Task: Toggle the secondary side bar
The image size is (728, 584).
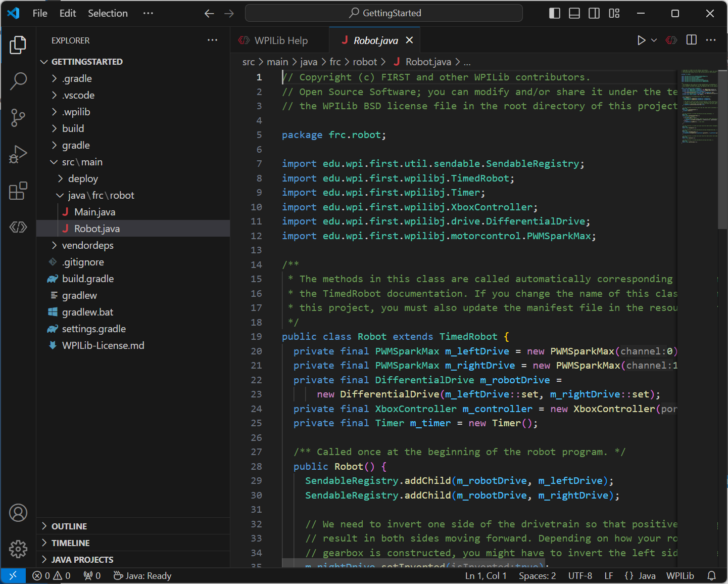Action: (x=594, y=13)
